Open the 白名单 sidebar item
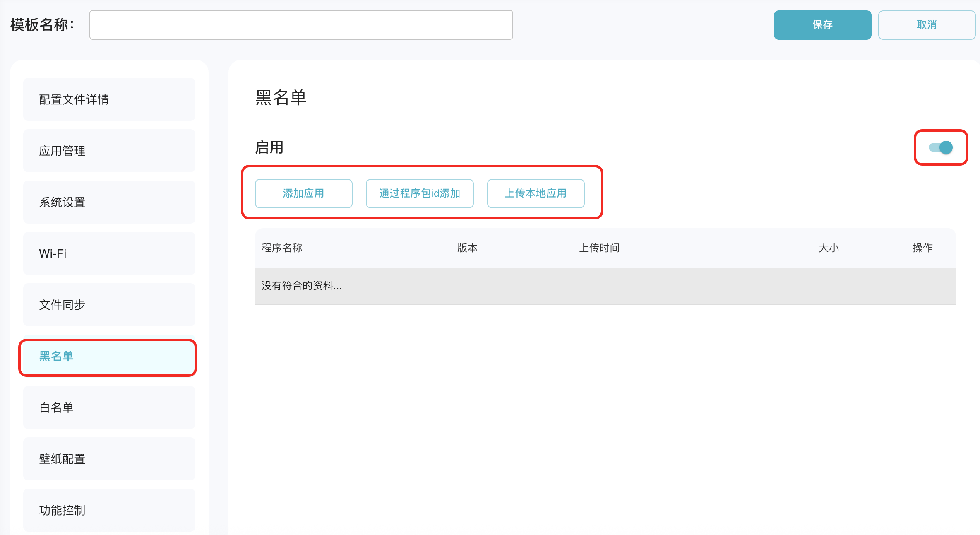Image resolution: width=980 pixels, height=535 pixels. point(109,407)
